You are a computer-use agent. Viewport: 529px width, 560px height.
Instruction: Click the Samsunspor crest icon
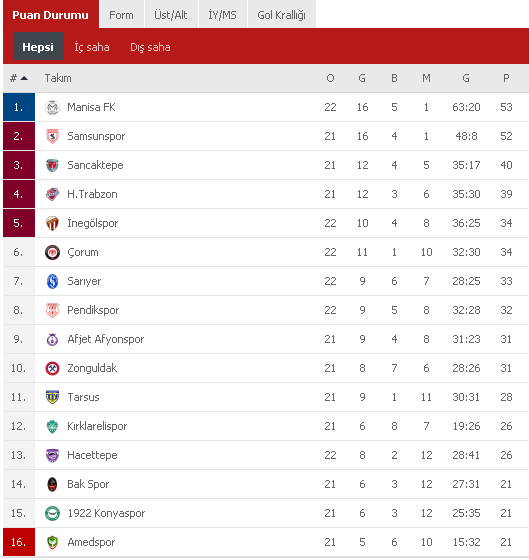pos(52,136)
